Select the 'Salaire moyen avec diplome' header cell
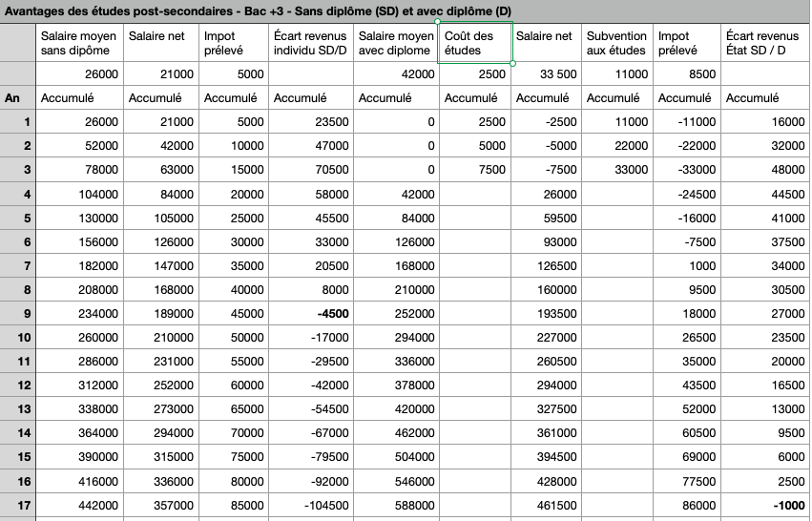Screen dimensions: 812x521 [x=394, y=43]
